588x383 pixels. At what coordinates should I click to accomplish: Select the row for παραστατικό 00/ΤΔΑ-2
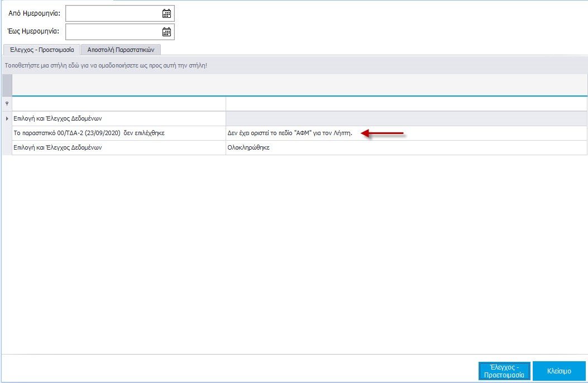pyautogui.click(x=118, y=133)
